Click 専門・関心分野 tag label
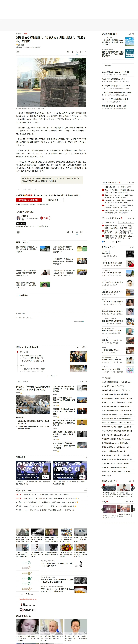138x644 pixels. point(21,223)
